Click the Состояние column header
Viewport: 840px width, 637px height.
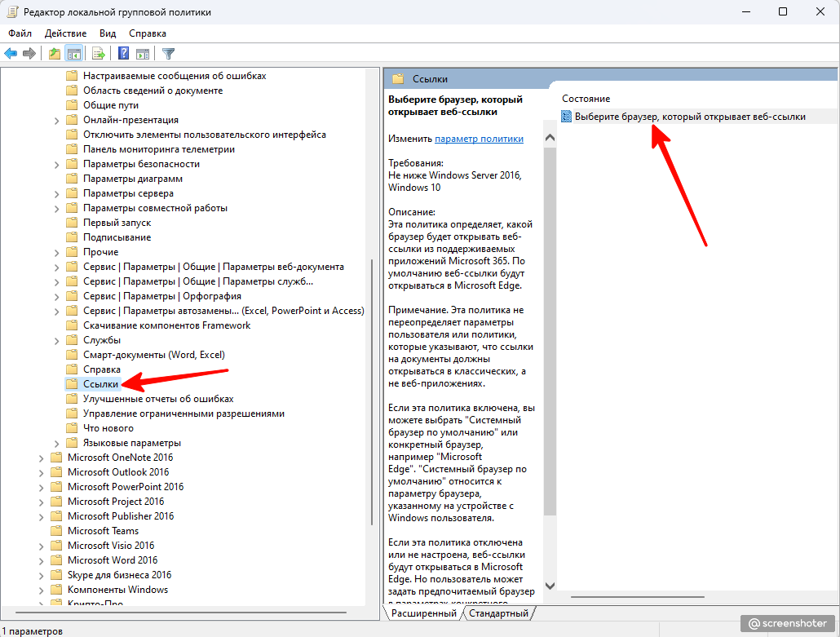pyautogui.click(x=586, y=99)
